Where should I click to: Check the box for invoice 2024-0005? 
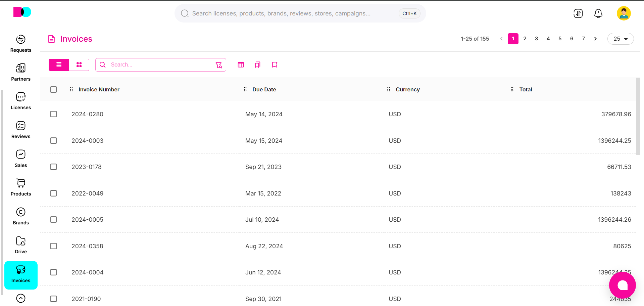point(54,220)
